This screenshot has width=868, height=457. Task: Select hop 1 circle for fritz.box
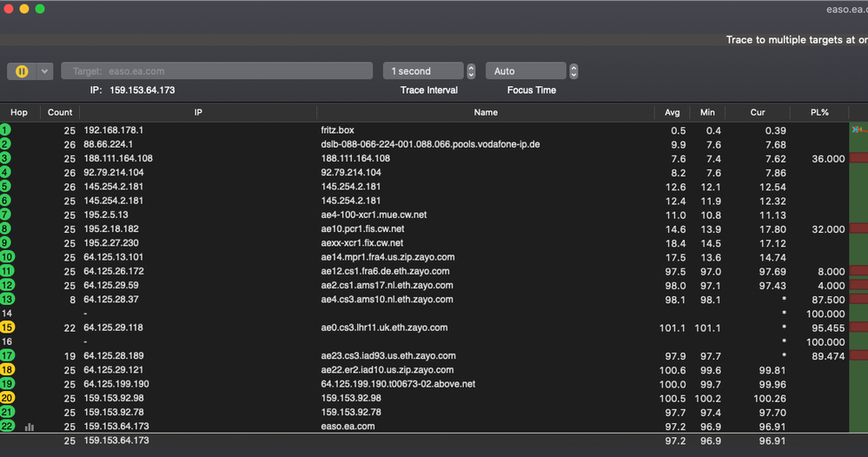pos(5,130)
